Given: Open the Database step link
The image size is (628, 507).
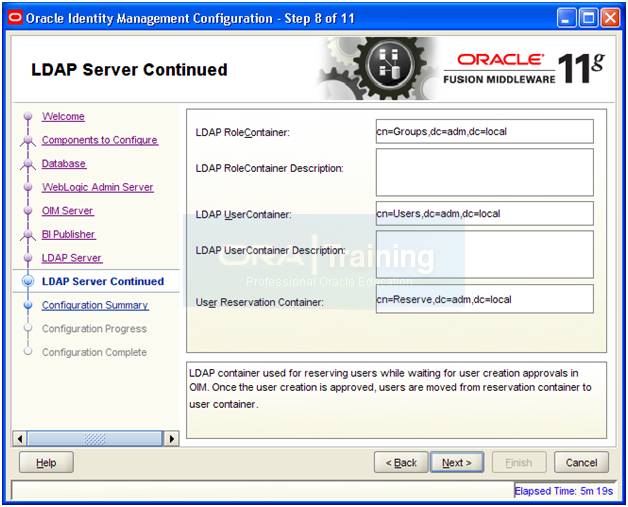Looking at the screenshot, I should click(64, 164).
